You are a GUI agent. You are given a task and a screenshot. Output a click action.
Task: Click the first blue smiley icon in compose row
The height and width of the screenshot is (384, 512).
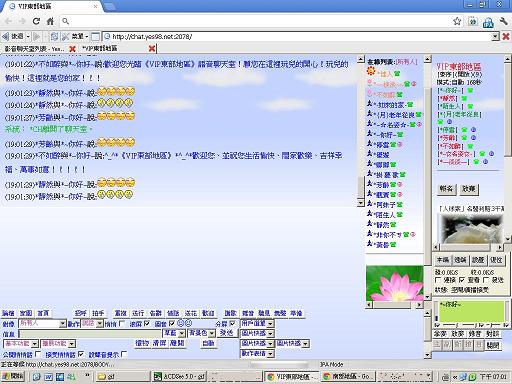tap(180, 323)
